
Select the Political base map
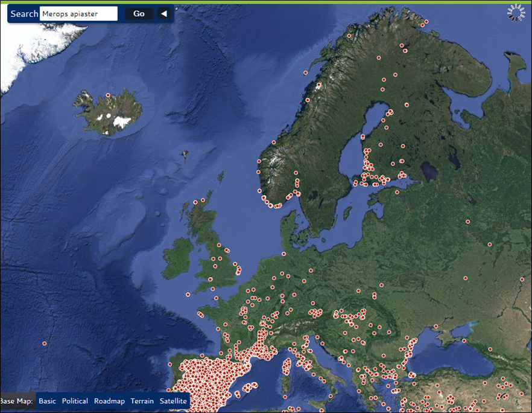(75, 401)
